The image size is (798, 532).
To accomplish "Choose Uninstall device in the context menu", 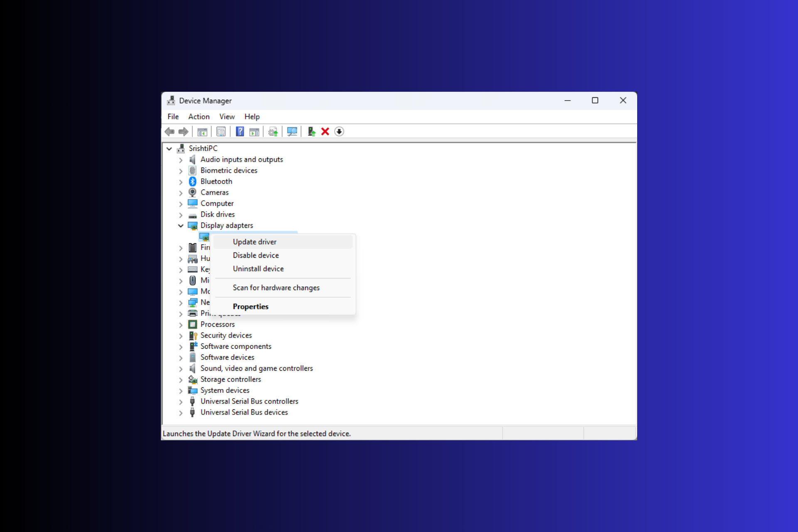I will [x=258, y=268].
